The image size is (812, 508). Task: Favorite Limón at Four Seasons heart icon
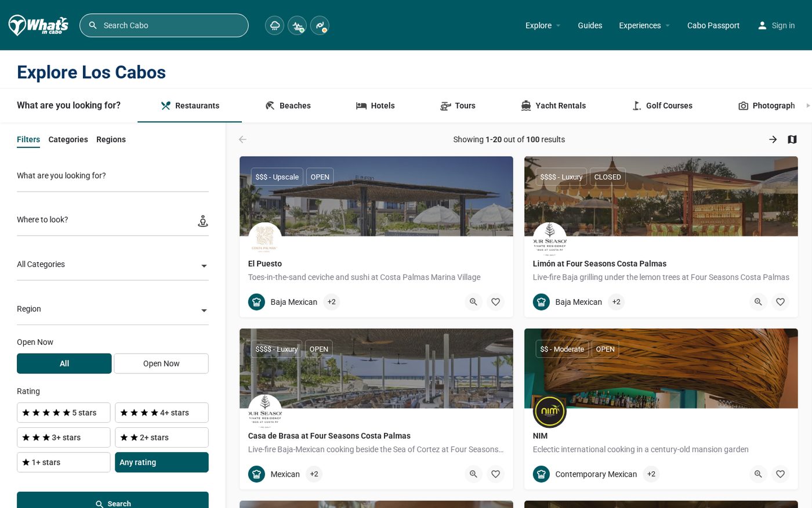coord(781,302)
